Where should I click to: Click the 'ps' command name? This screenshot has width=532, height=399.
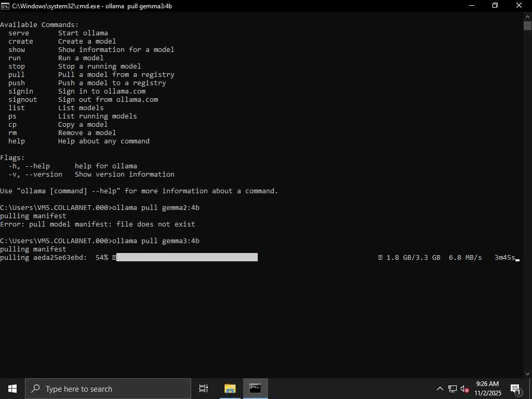point(12,116)
